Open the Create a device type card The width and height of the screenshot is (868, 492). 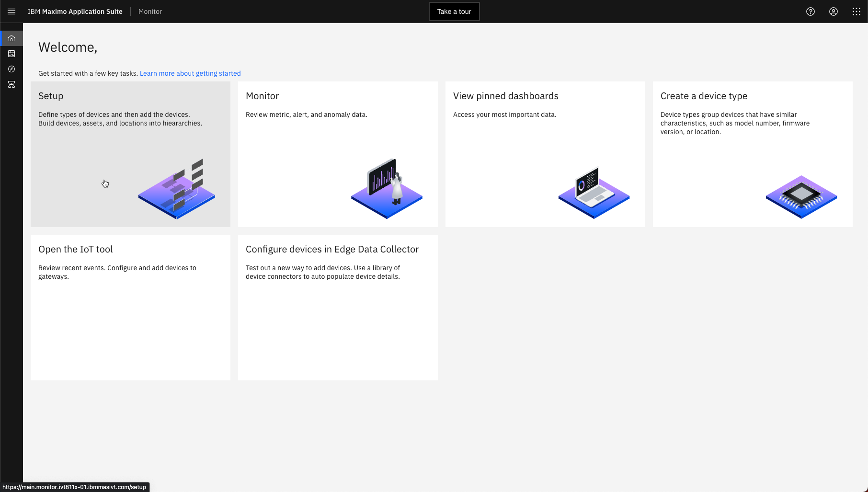coord(753,154)
